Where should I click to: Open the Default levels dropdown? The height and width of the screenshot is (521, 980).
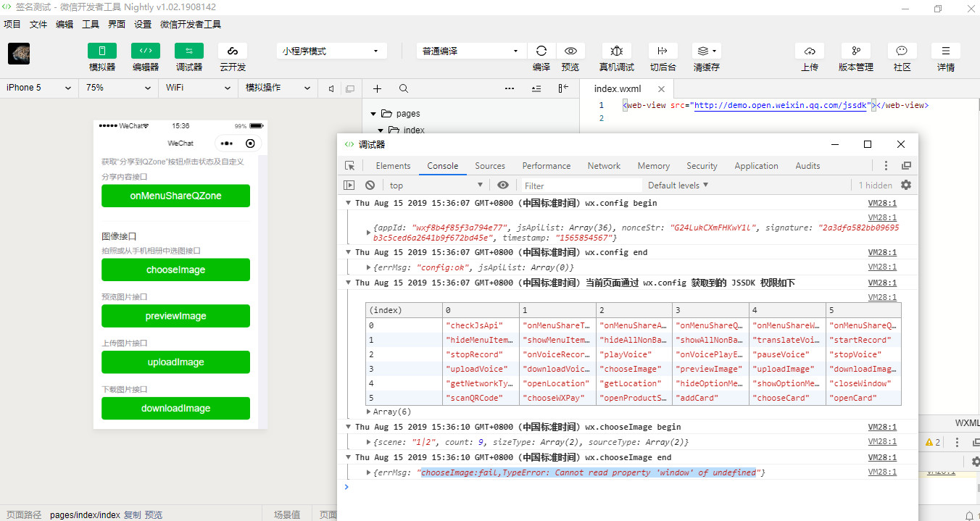pyautogui.click(x=678, y=186)
